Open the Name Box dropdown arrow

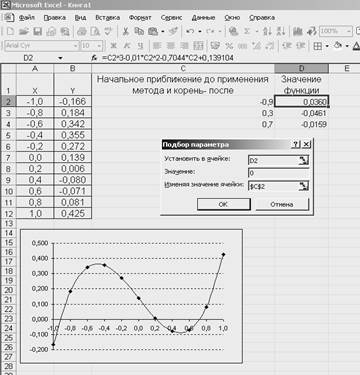coord(60,58)
